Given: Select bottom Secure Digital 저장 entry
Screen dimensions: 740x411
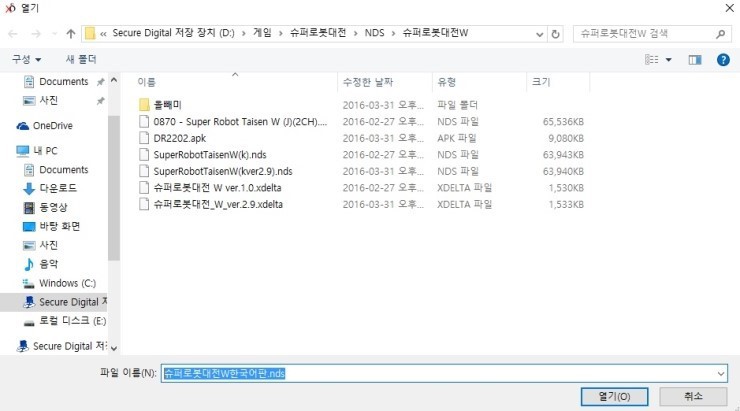Looking at the screenshot, I should pyautogui.click(x=61, y=346).
